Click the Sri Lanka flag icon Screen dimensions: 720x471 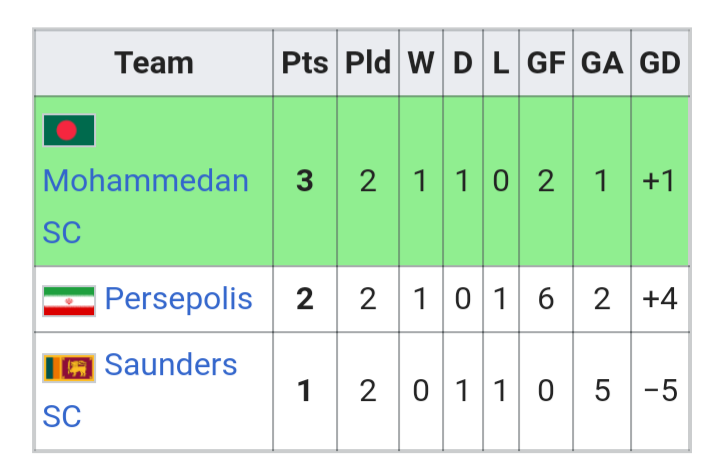[69, 368]
